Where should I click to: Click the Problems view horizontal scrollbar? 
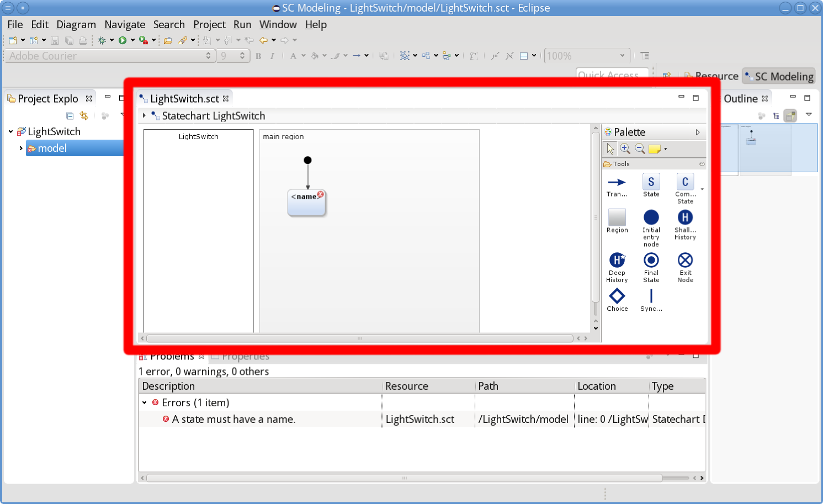pyautogui.click(x=404, y=478)
